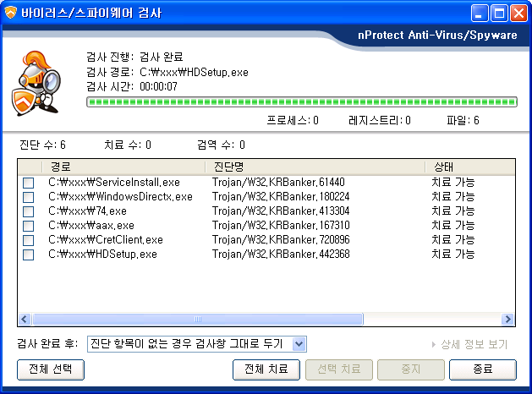Expand 상세 정보 보기 details link
532x394 pixels.
point(469,344)
